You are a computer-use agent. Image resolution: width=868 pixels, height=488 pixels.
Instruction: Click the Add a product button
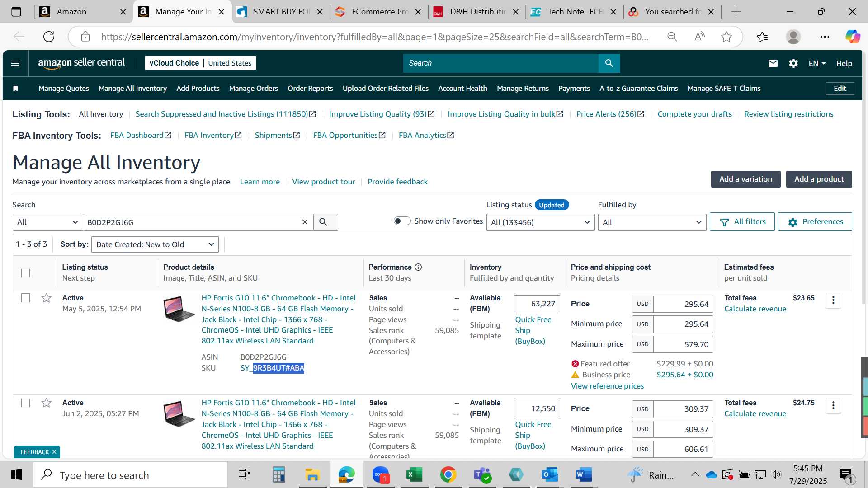click(819, 179)
